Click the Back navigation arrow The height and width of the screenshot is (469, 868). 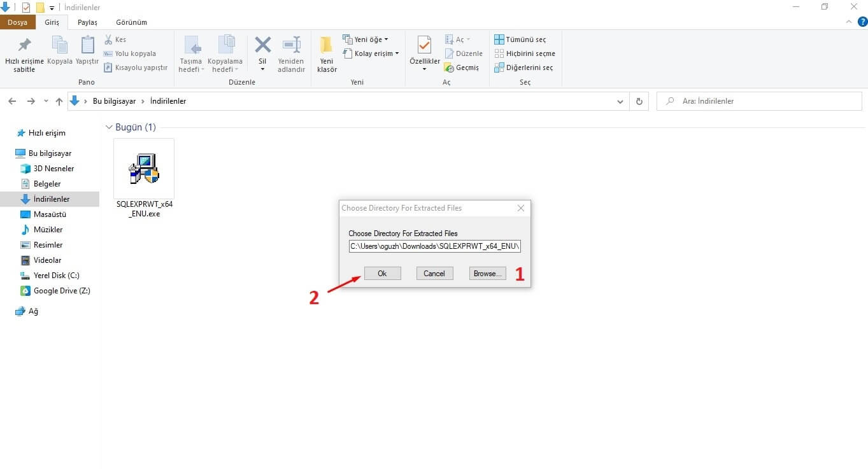point(12,101)
